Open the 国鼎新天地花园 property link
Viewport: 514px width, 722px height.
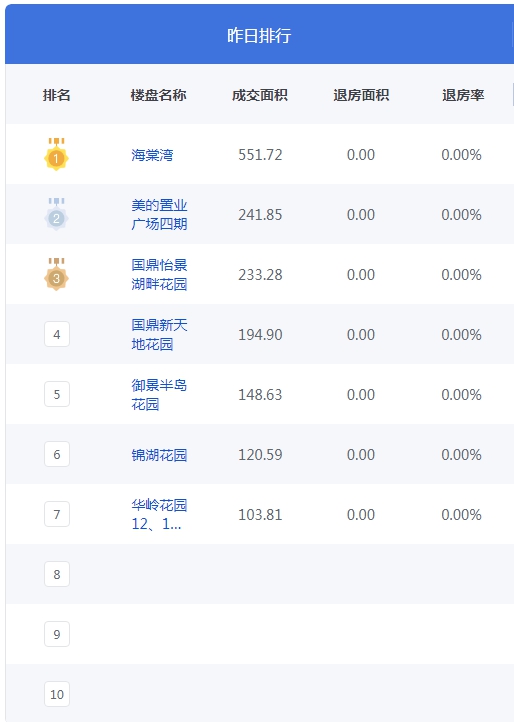coord(159,334)
